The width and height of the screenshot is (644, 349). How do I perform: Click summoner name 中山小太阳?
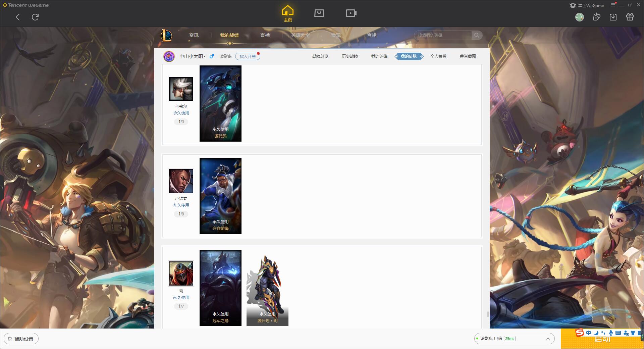[193, 56]
